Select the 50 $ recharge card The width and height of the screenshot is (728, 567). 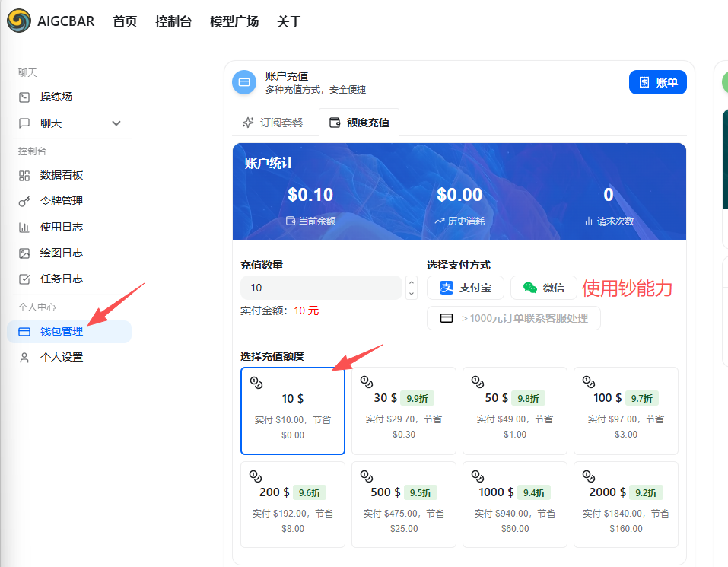click(x=515, y=411)
